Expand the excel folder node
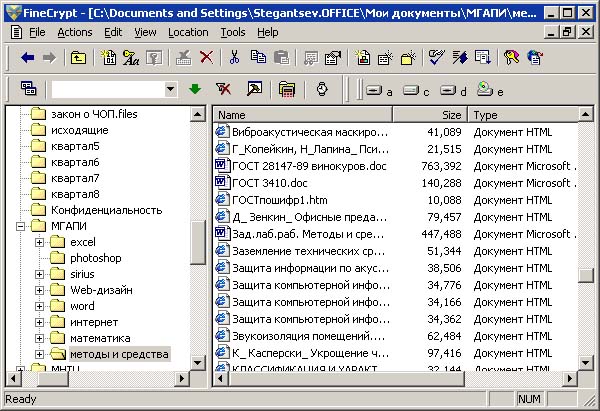 [39, 242]
